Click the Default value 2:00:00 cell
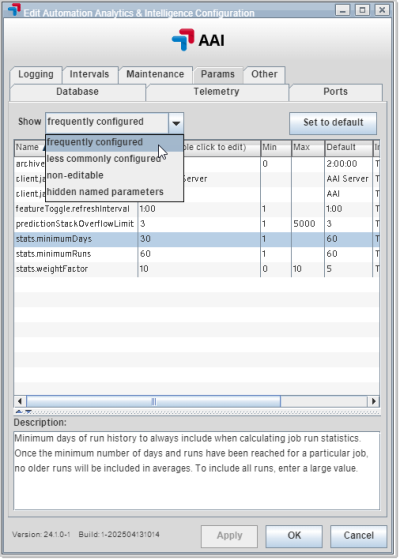The height and width of the screenshot is (560, 400). [348, 164]
